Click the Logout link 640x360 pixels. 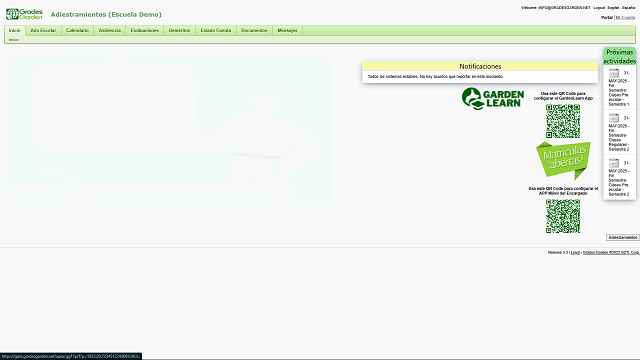coord(599,8)
